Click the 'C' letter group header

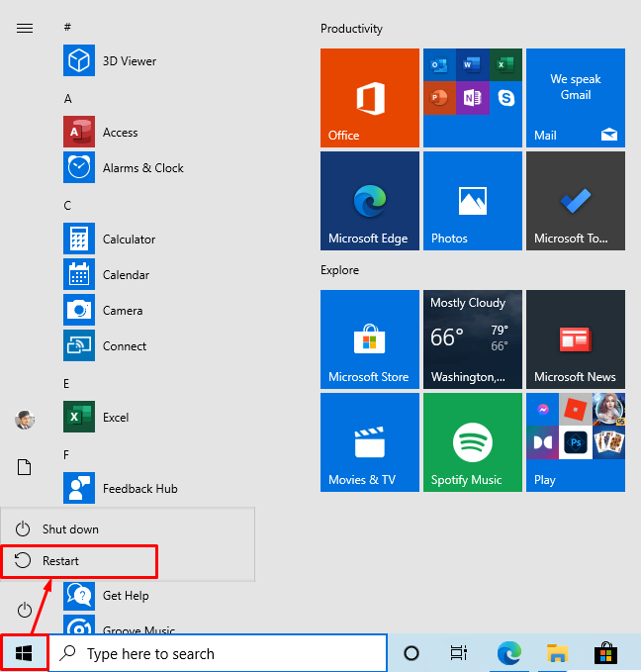[67, 205]
